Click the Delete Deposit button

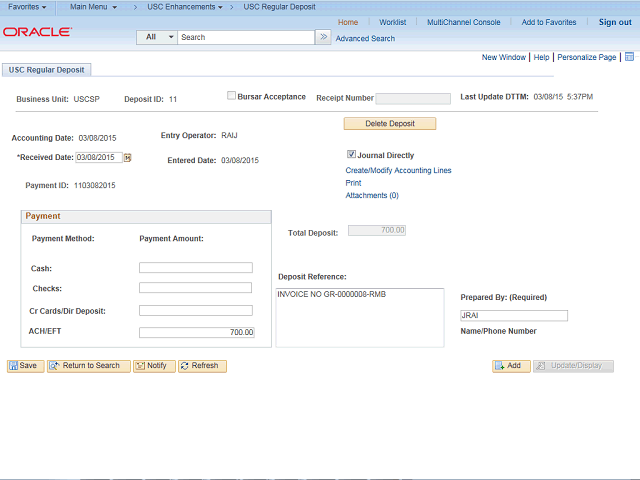click(390, 124)
